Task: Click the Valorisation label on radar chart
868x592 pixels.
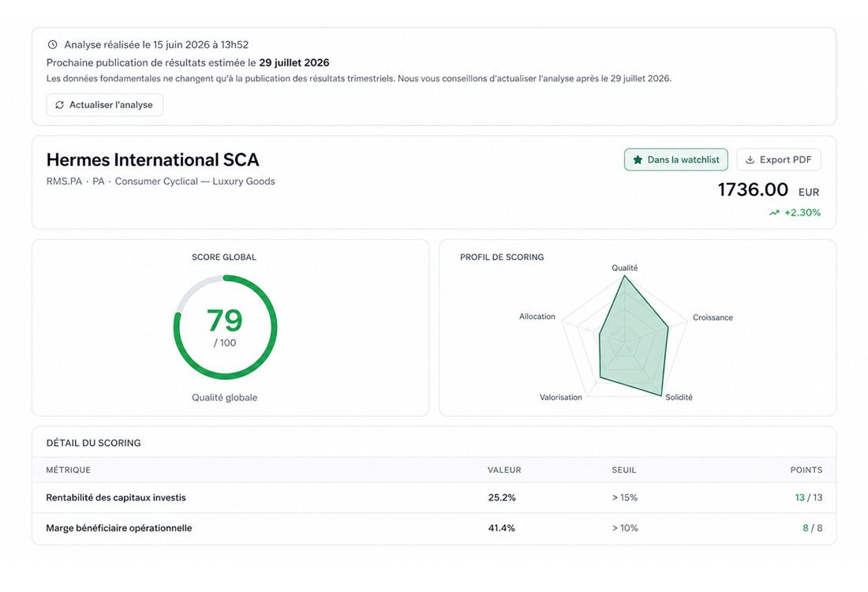Action: pyautogui.click(x=561, y=397)
